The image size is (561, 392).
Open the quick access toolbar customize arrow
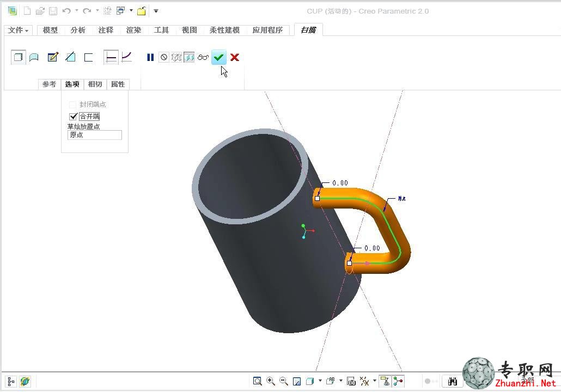(x=156, y=11)
